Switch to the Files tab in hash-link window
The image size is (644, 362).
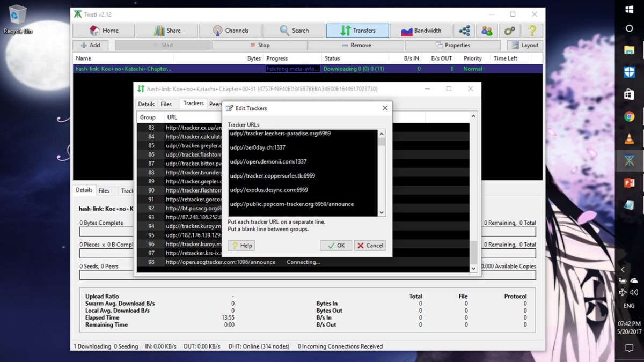pos(166,104)
